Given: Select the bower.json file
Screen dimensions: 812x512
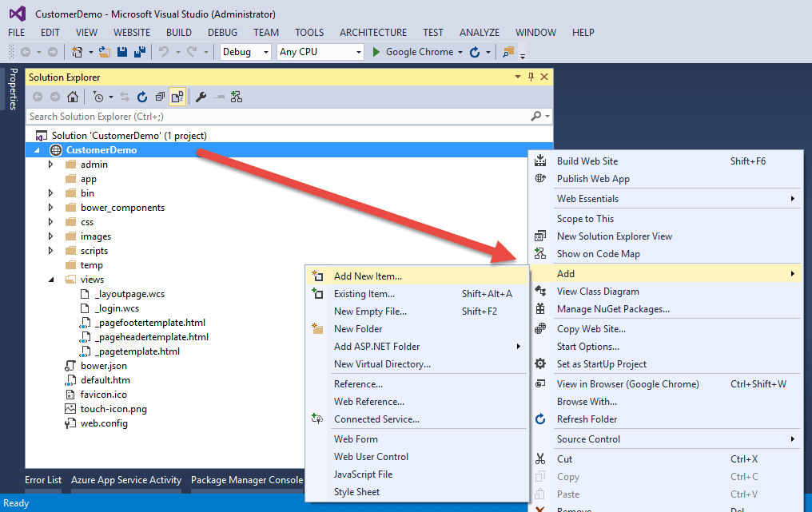Looking at the screenshot, I should pos(104,366).
